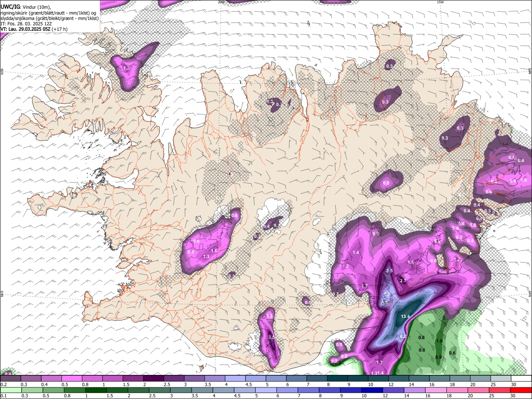Click the 'IT: Fös. 28. 03. 2025 12Z' line
The image size is (532, 399).
pos(26,24)
